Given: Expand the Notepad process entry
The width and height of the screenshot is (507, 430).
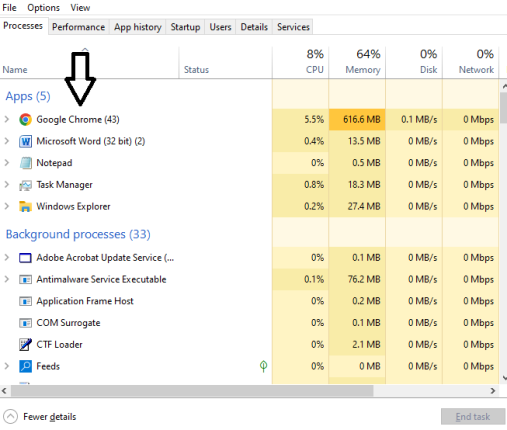Looking at the screenshot, I should pos(6,162).
